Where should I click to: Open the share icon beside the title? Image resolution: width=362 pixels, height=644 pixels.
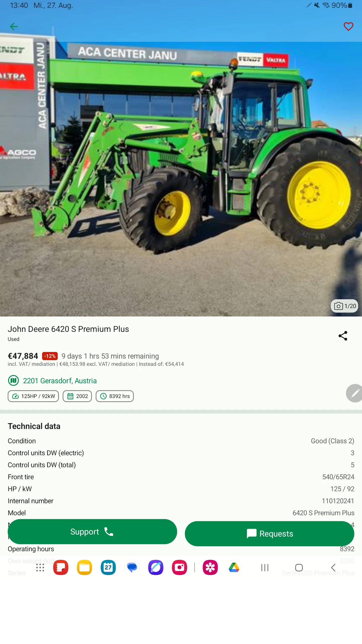point(343,336)
